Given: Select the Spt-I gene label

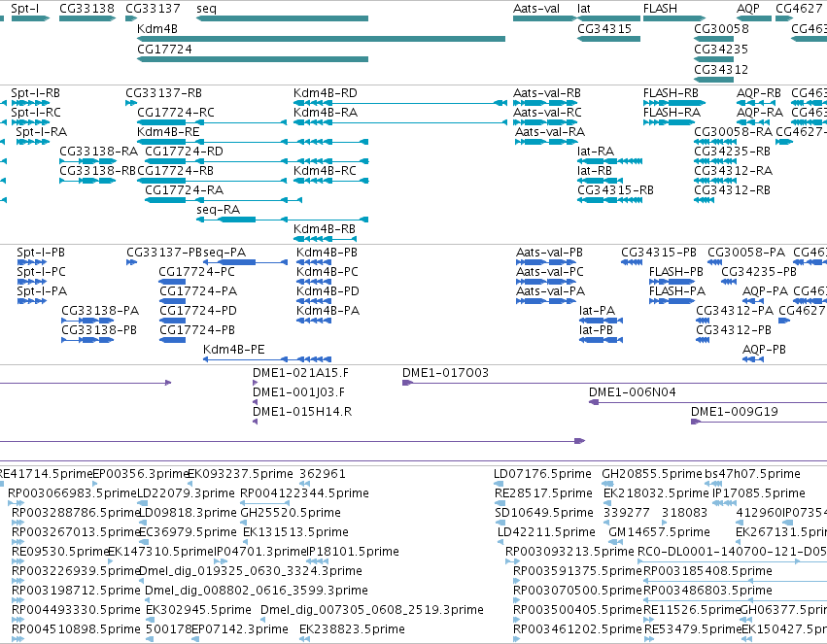Looking at the screenshot, I should (25, 9).
